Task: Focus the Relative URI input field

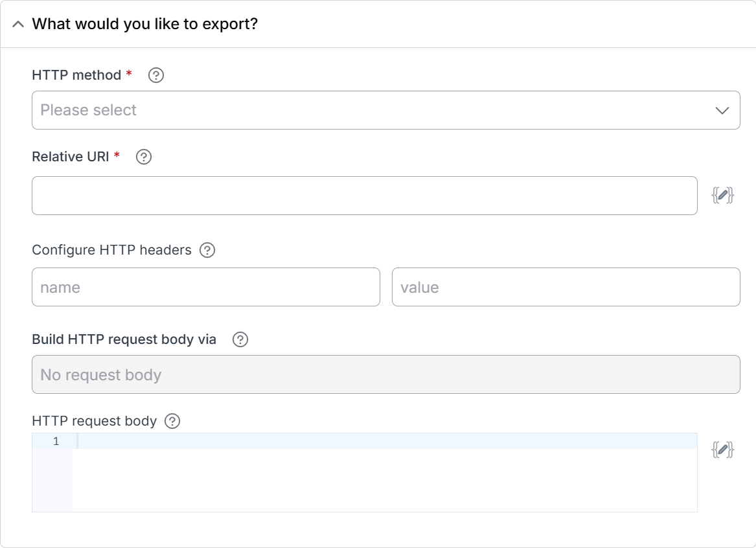Action: 365,196
